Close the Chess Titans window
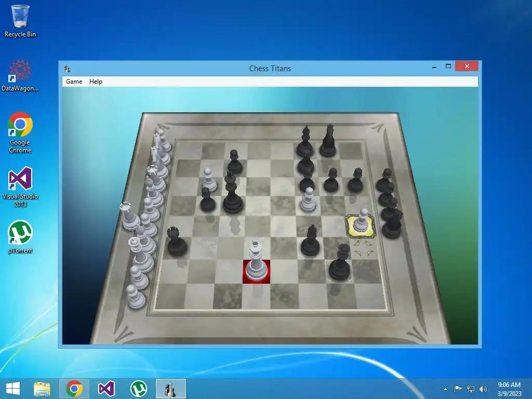532x399 pixels. (x=467, y=66)
